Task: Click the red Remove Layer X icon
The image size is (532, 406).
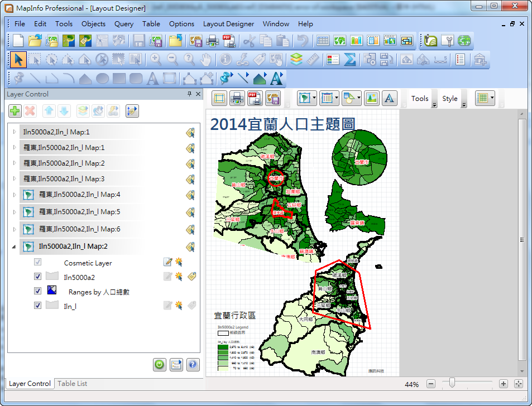Action: [30, 111]
